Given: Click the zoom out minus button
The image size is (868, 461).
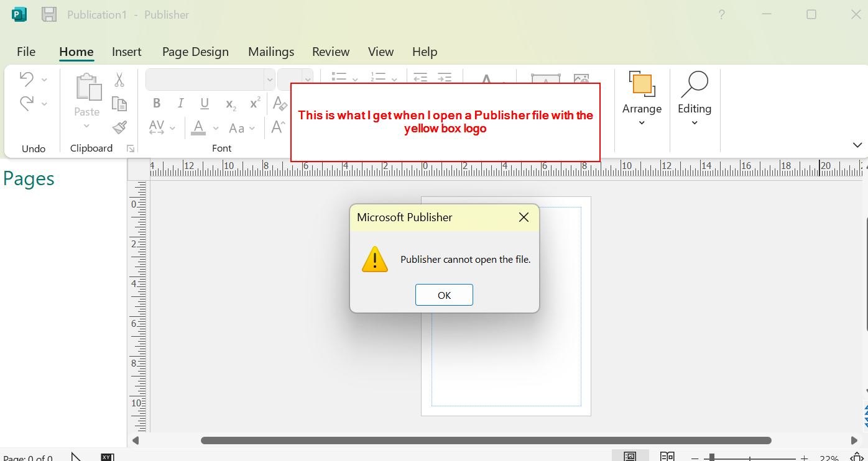Looking at the screenshot, I should point(695,458).
